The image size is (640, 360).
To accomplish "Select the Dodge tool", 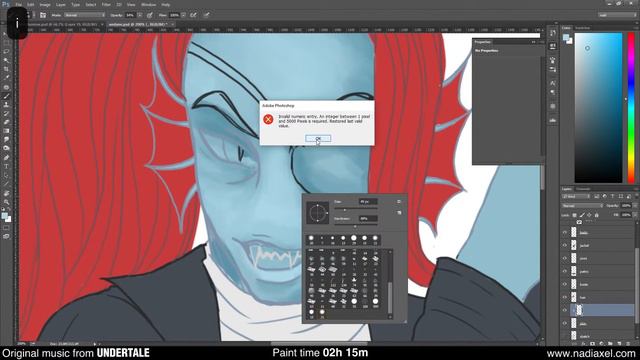I will (x=6, y=148).
